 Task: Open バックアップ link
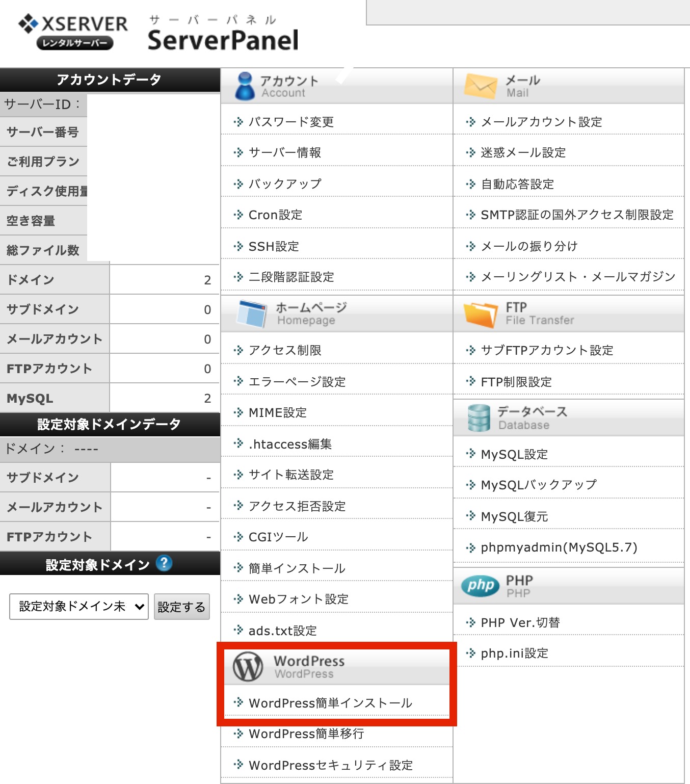coord(285,184)
